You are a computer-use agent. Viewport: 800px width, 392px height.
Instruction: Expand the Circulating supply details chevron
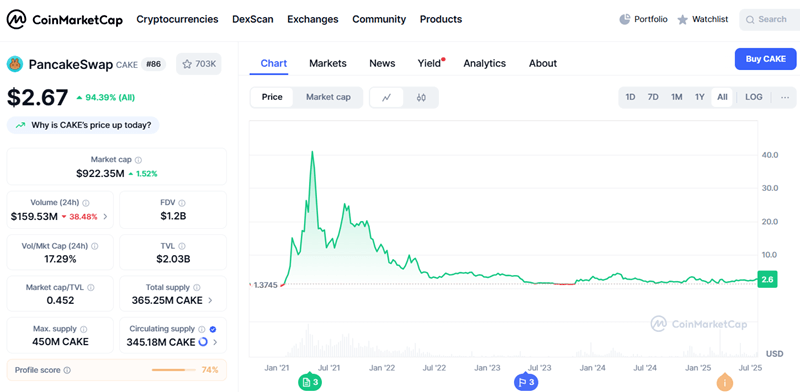point(215,342)
